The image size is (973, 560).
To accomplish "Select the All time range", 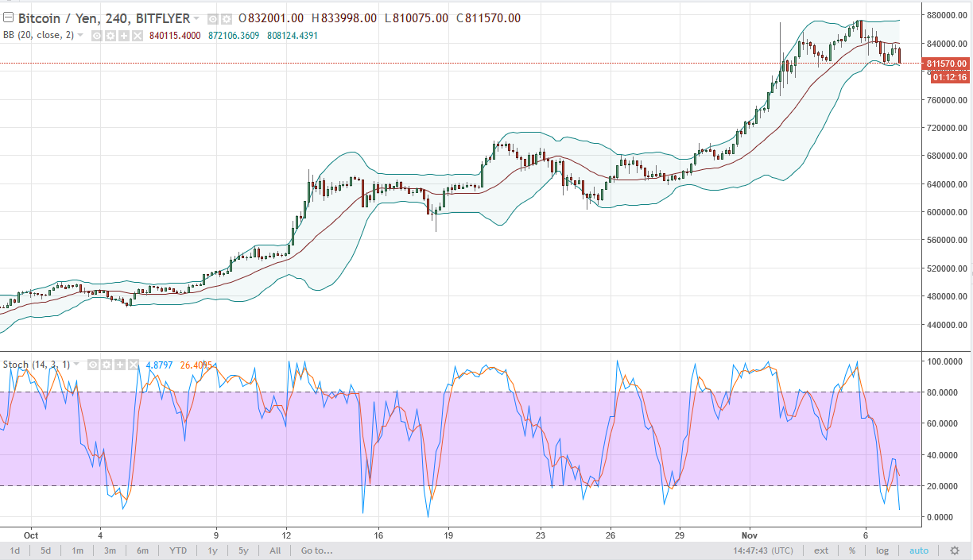I will pos(275,550).
